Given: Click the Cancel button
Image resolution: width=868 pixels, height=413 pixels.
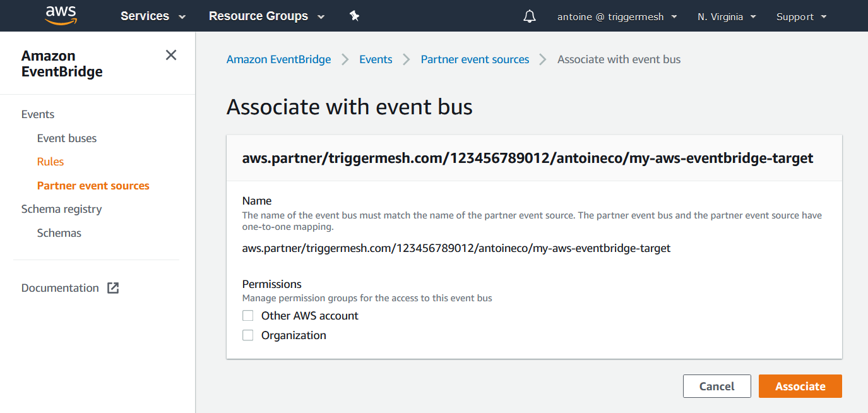Looking at the screenshot, I should coord(717,386).
